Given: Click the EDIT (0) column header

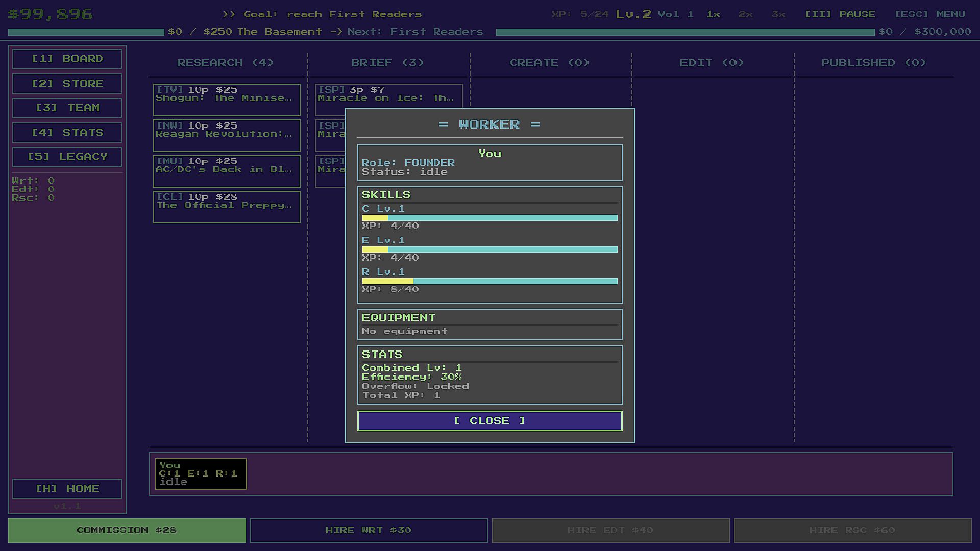Looking at the screenshot, I should pos(712,63).
